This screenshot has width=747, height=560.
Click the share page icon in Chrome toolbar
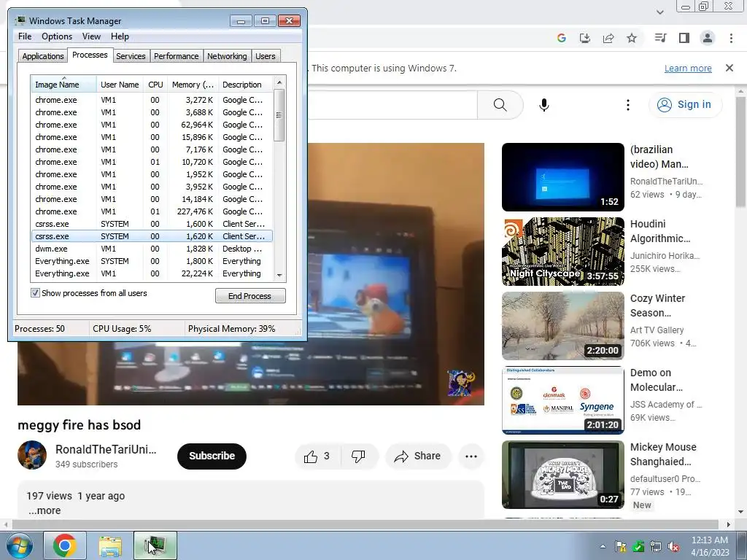point(608,38)
